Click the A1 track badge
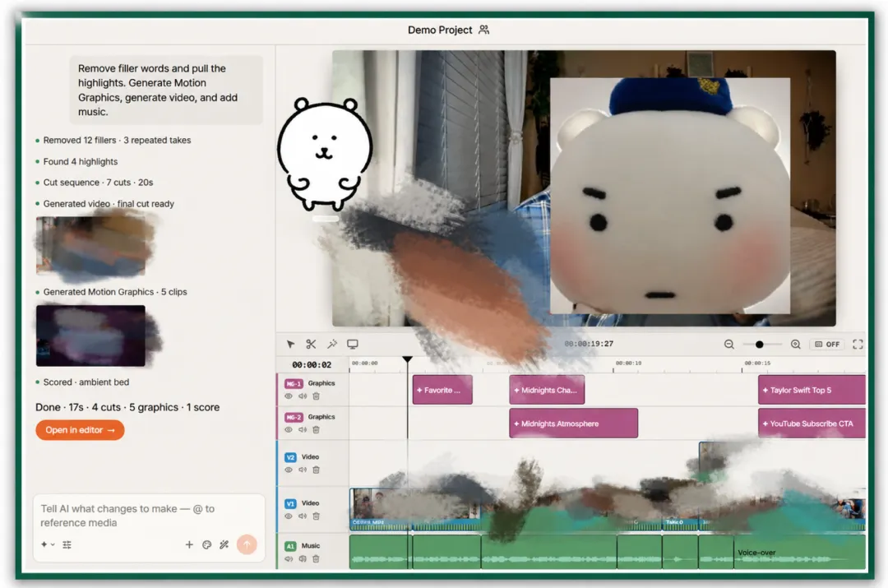Image resolution: width=888 pixels, height=588 pixels. 290,546
